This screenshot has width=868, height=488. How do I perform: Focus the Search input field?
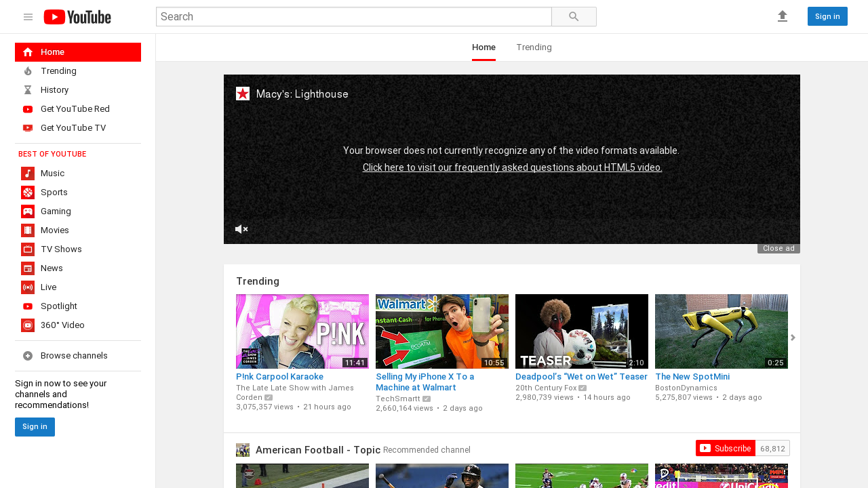(x=354, y=17)
